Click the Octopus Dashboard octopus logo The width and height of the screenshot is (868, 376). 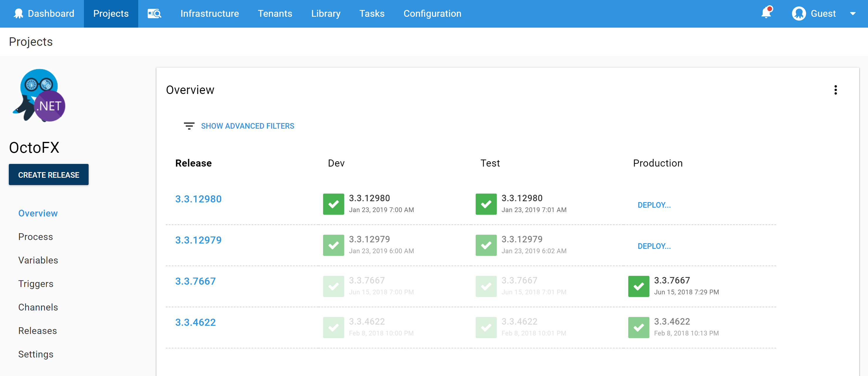[x=18, y=14]
